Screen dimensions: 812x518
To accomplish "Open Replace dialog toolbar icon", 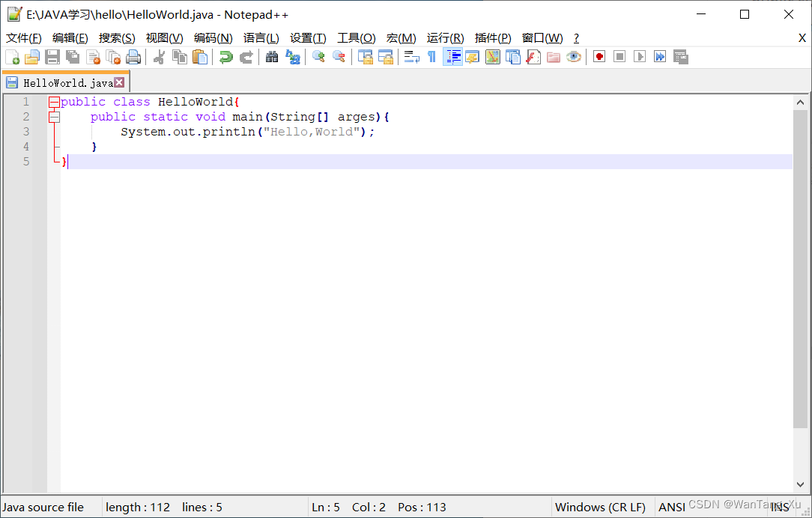I will click(293, 57).
